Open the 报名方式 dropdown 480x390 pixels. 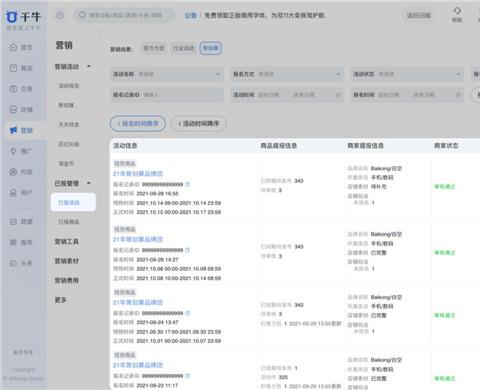287,74
